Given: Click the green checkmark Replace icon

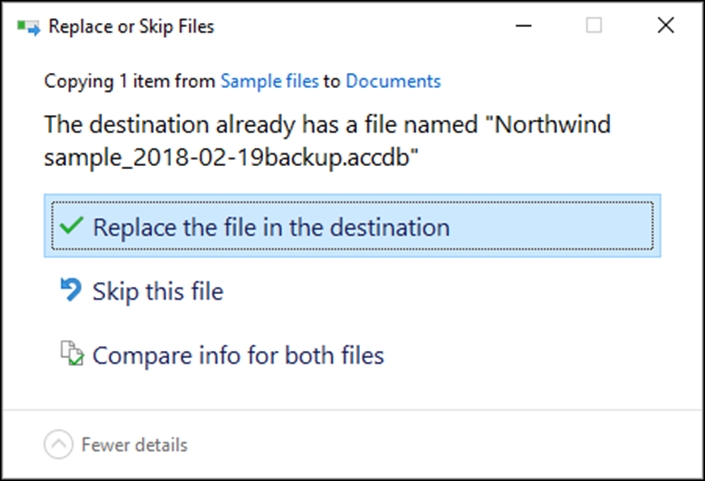Looking at the screenshot, I should click(71, 226).
